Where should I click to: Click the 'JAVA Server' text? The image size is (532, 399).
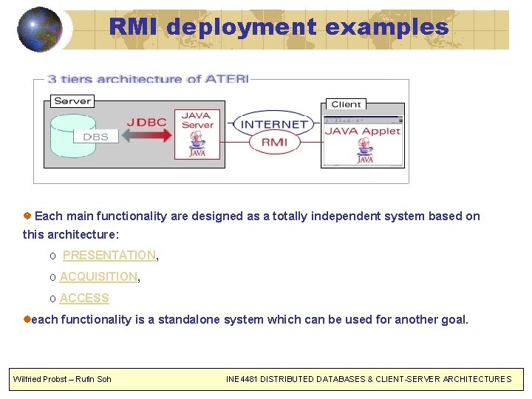coord(197,120)
